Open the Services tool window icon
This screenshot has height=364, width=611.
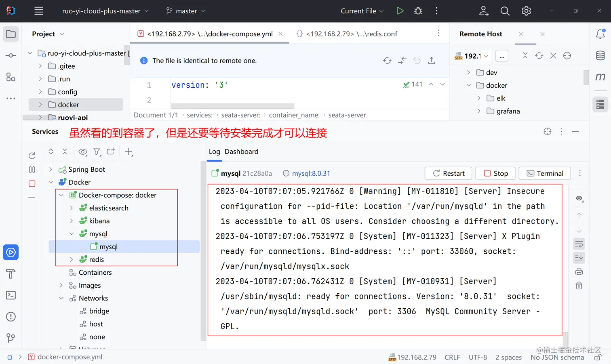coord(11,252)
